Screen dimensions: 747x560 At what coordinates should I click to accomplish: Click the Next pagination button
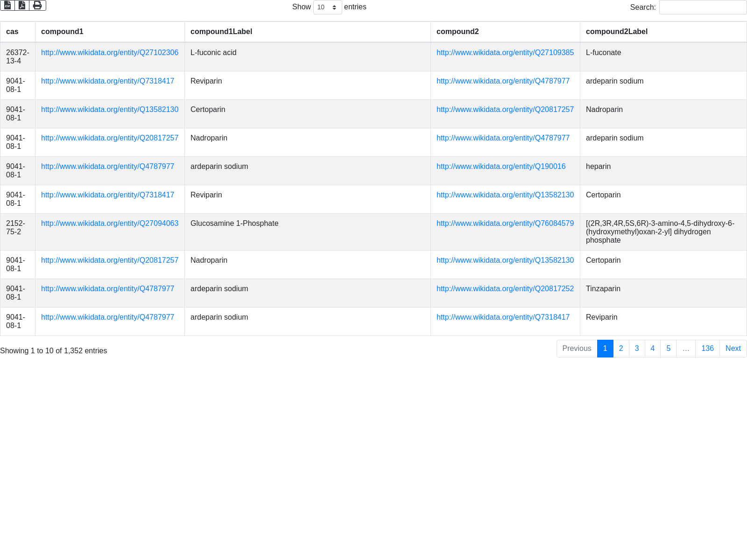pos(733,349)
